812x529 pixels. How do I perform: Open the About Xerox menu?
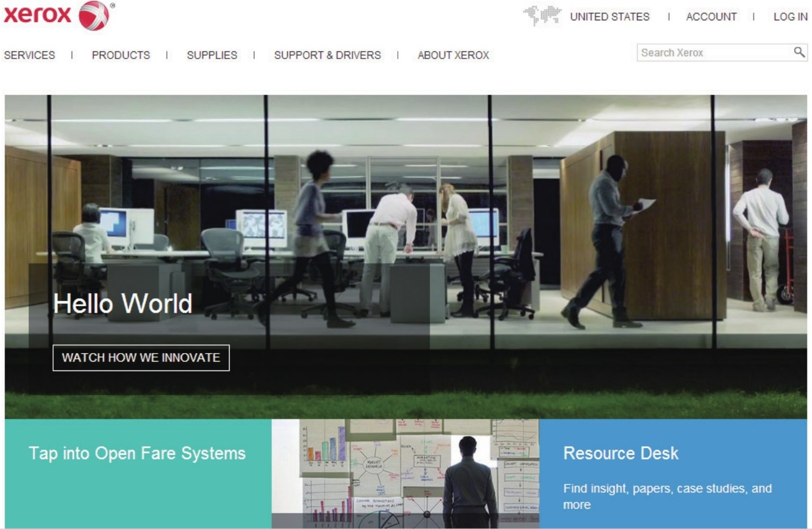[x=453, y=55]
